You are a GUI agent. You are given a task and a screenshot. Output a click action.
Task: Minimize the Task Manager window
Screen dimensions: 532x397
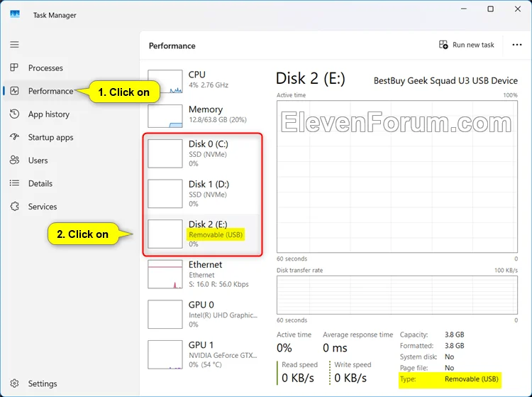464,9
